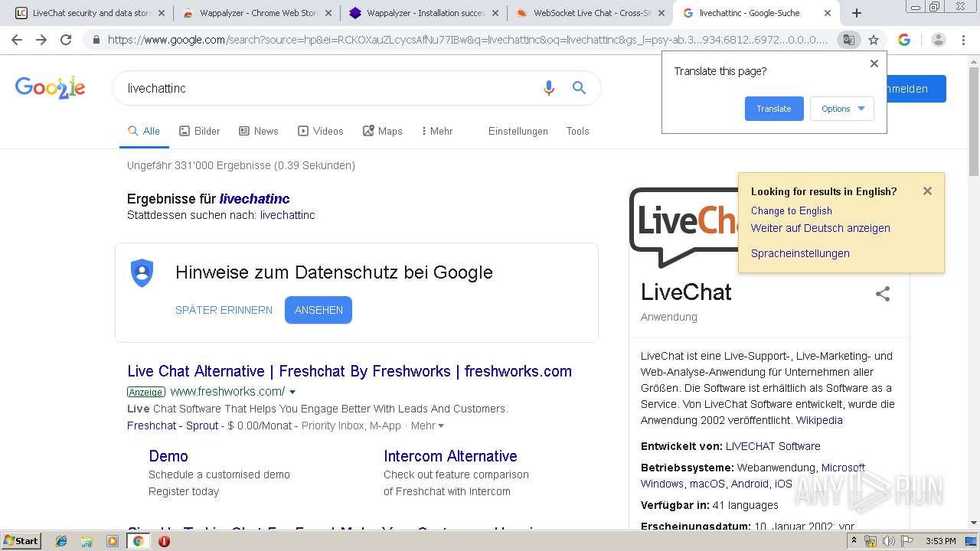Switch to Wappalyzer Chrome Web Store tab

(256, 13)
